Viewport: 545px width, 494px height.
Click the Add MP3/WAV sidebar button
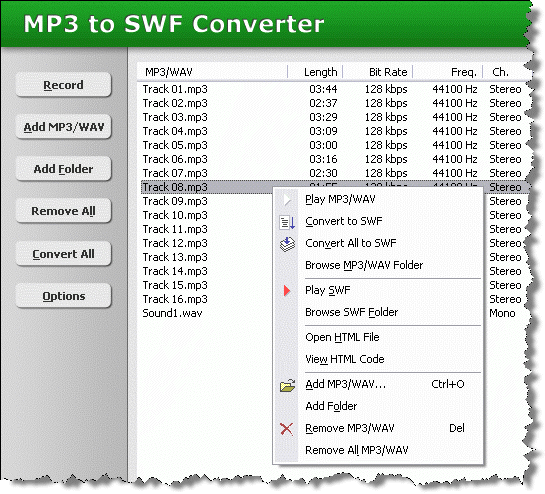tap(64, 127)
